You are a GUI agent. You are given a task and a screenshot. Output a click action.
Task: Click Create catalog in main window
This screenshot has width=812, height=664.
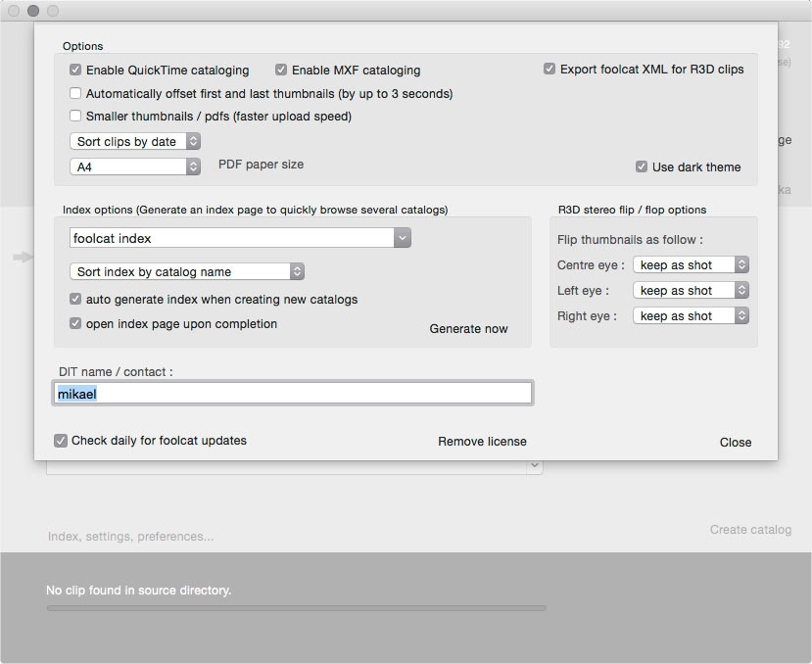click(x=750, y=529)
